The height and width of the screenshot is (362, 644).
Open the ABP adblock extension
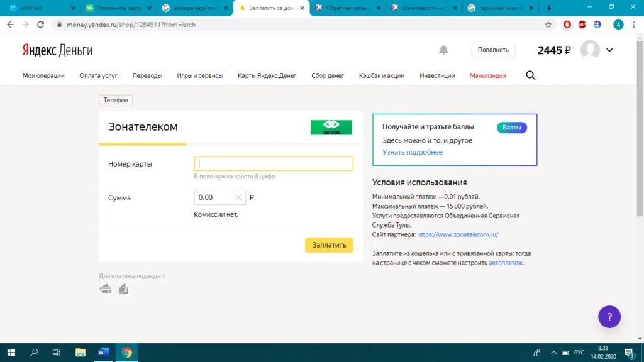coord(582,25)
